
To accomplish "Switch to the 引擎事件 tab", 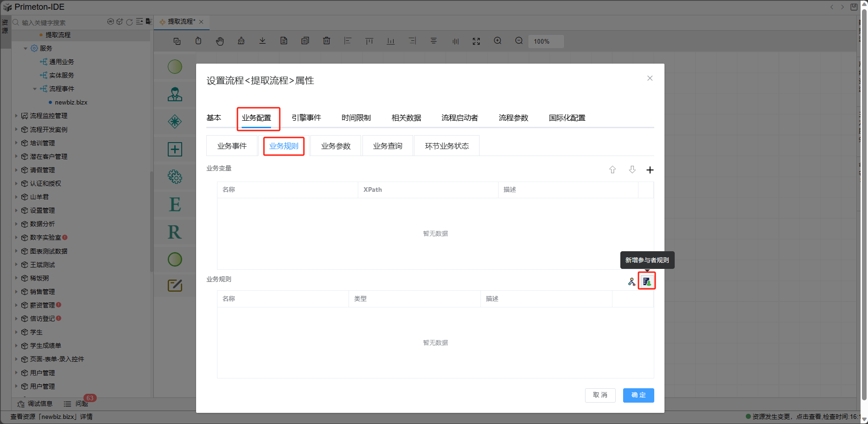I will (306, 118).
